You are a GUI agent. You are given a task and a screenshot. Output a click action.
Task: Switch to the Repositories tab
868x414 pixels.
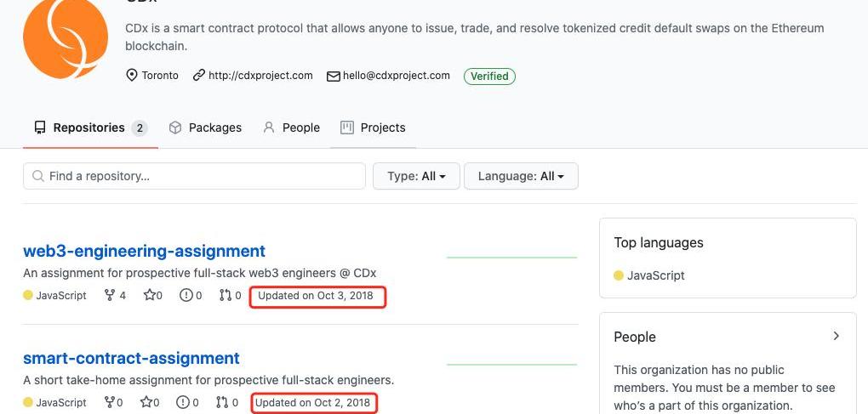[x=89, y=128]
